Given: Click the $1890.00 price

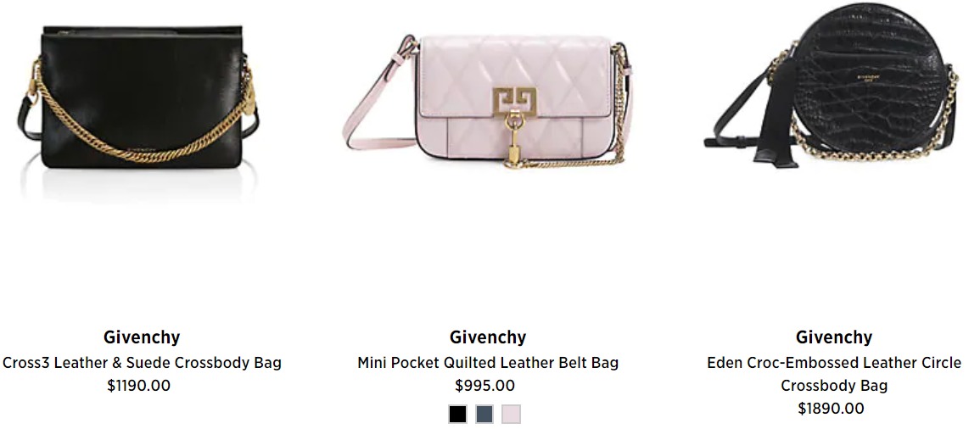Looking at the screenshot, I should (832, 409).
